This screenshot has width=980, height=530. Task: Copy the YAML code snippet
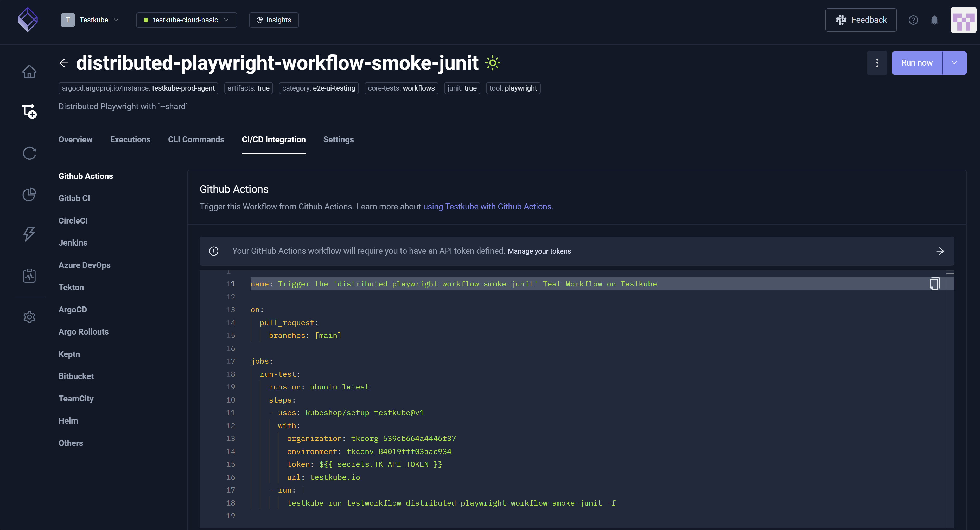coord(934,284)
